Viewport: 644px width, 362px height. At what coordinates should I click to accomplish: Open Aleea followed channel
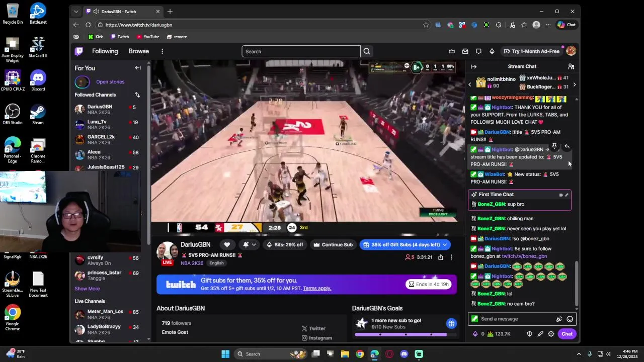[x=107, y=154]
